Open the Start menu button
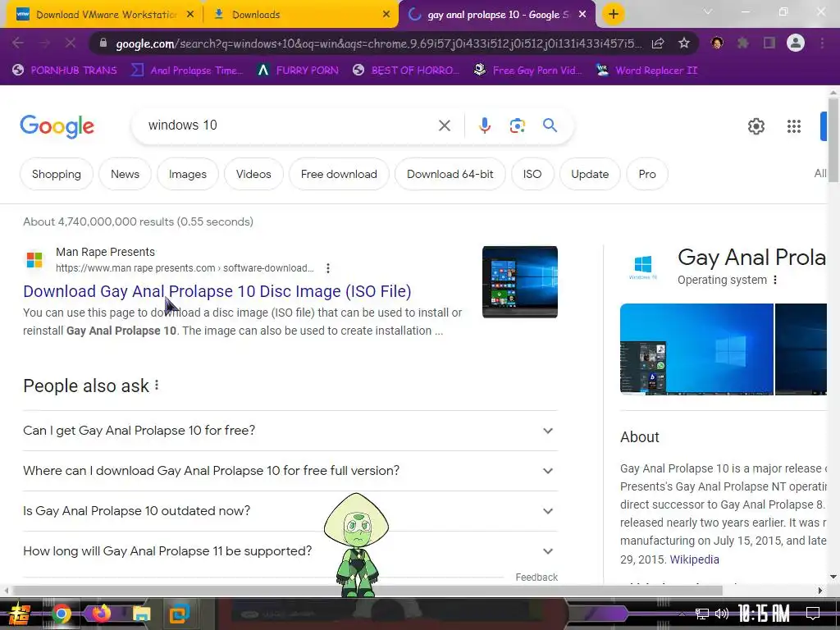840x630 pixels. tap(19, 614)
